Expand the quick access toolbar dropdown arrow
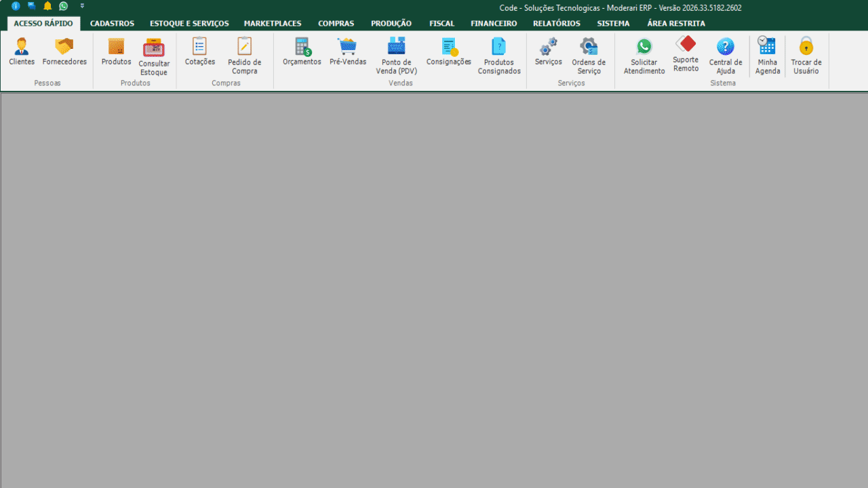The height and width of the screenshot is (488, 868). (x=82, y=6)
